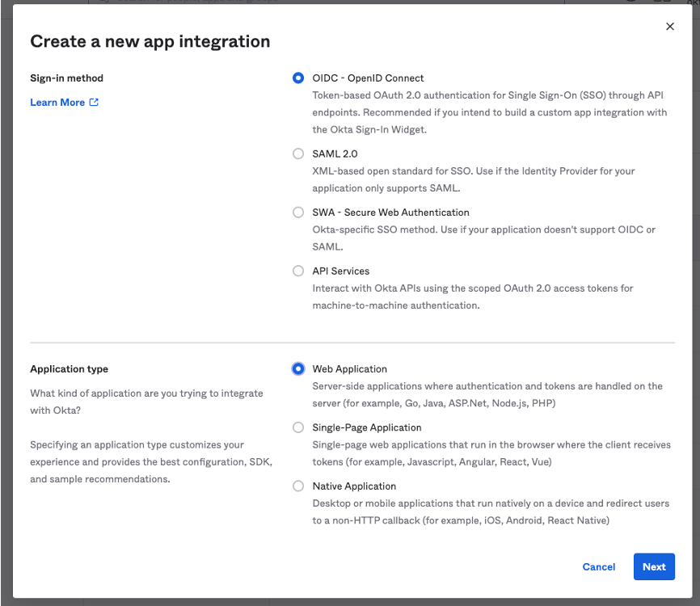
Task: Close the Create a new app integration dialog
Action: click(670, 26)
